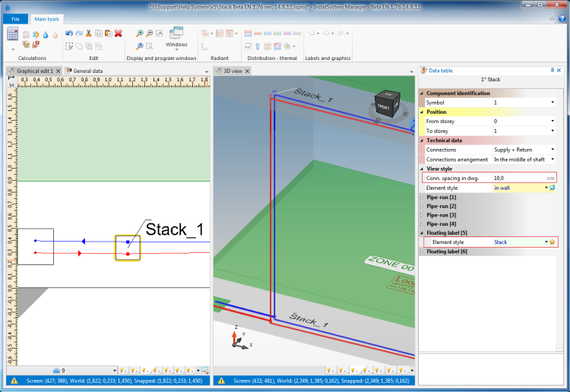Click the warning triangle in Graphical edit status bar
The height and width of the screenshot is (392, 570).
point(14,381)
